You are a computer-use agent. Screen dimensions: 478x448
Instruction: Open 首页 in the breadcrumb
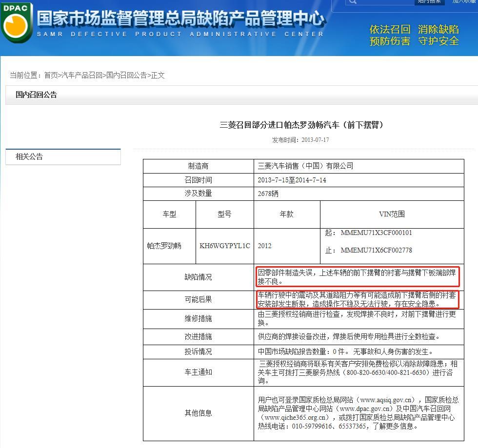pos(51,75)
